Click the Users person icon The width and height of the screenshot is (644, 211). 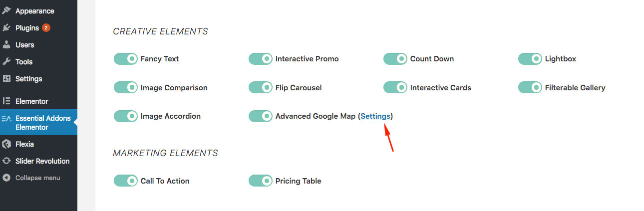(x=6, y=44)
